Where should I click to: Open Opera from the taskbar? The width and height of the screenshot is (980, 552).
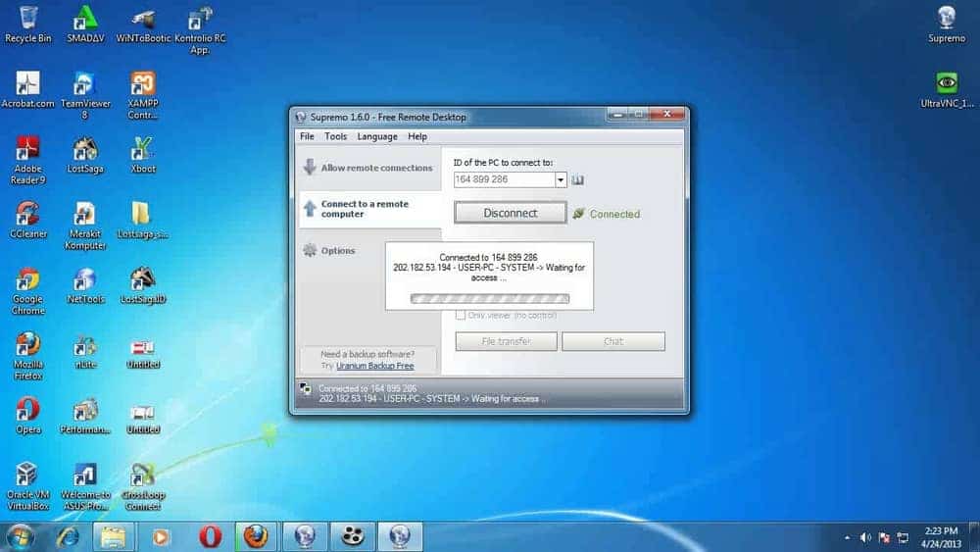click(210, 537)
